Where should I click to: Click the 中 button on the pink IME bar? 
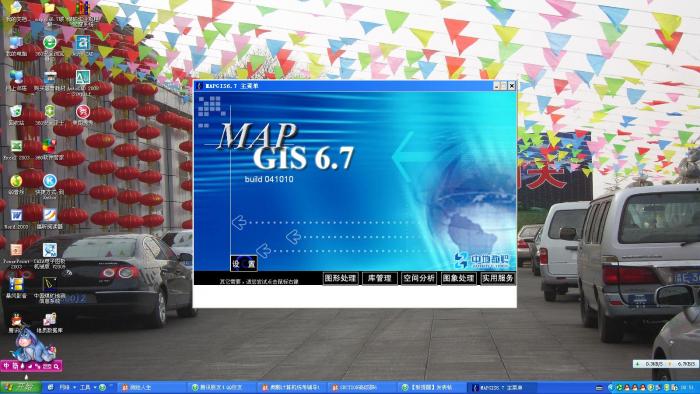coord(6,366)
